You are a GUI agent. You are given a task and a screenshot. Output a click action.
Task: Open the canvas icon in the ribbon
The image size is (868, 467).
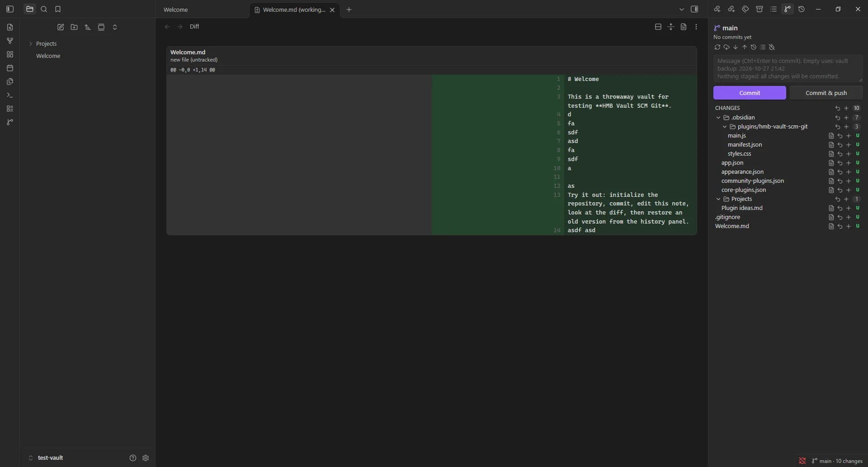point(10,54)
